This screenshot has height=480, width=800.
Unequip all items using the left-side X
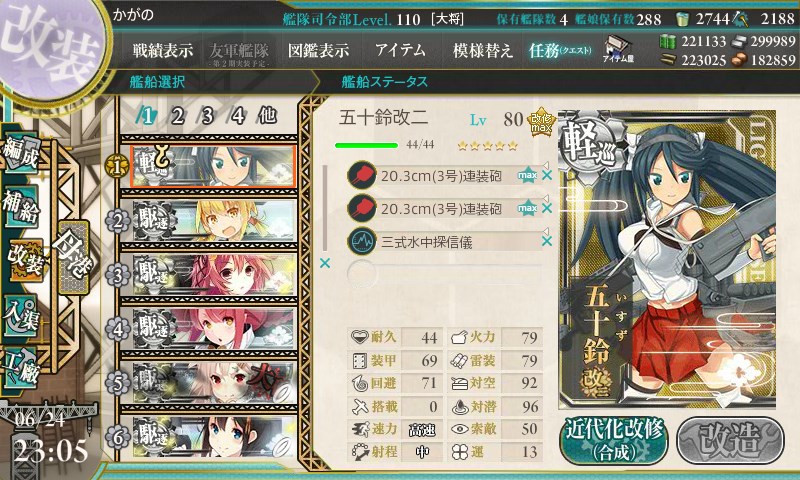324,263
